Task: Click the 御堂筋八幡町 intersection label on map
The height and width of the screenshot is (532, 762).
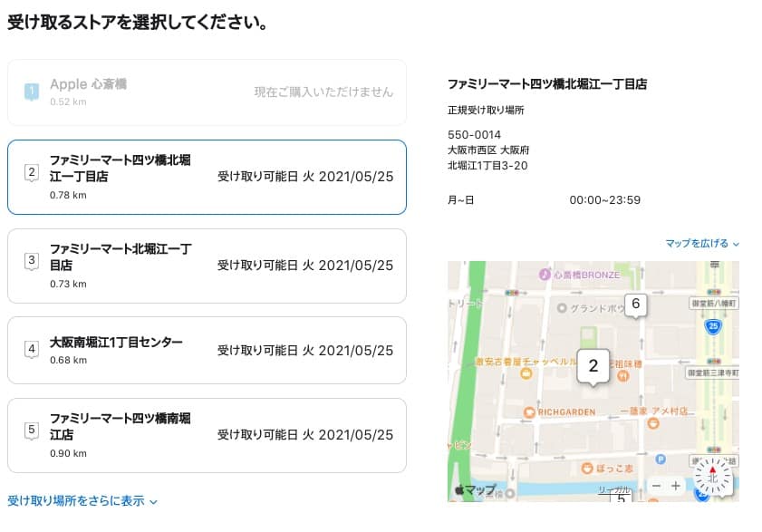Action: [713, 304]
